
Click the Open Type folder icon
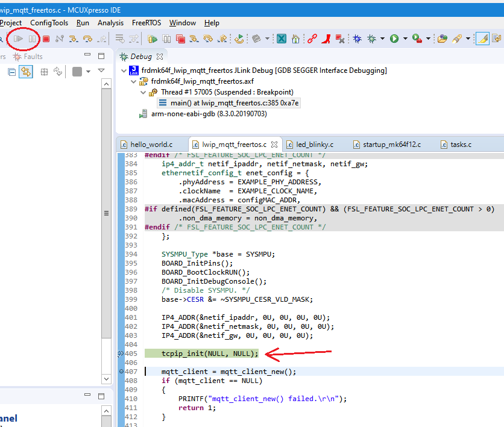[x=443, y=39]
